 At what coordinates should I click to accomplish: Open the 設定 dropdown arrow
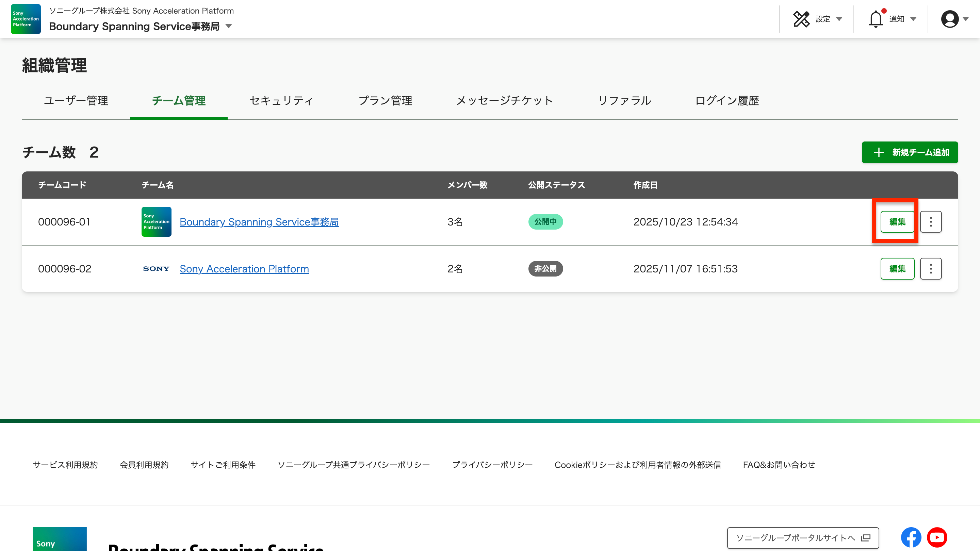click(x=839, y=19)
